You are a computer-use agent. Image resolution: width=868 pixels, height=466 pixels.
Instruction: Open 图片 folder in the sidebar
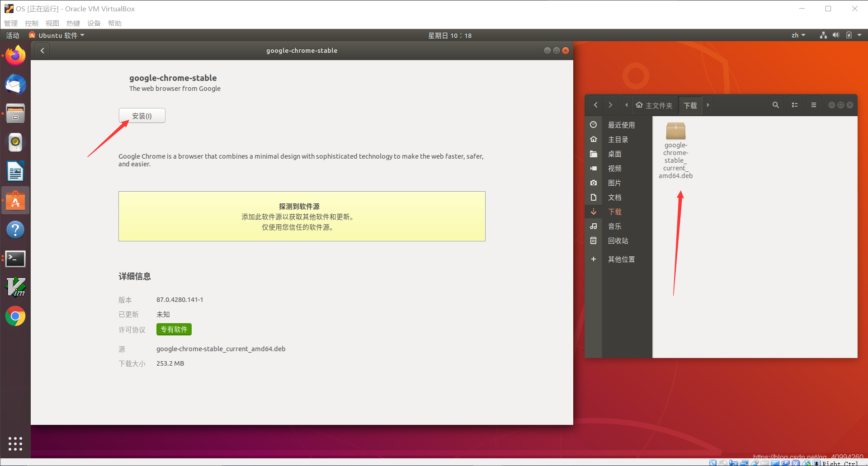tap(618, 183)
